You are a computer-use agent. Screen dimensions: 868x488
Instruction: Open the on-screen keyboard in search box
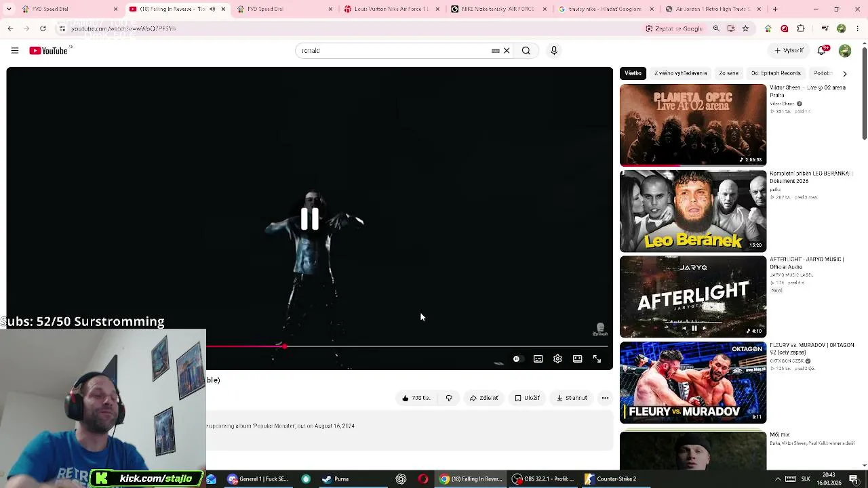(495, 51)
